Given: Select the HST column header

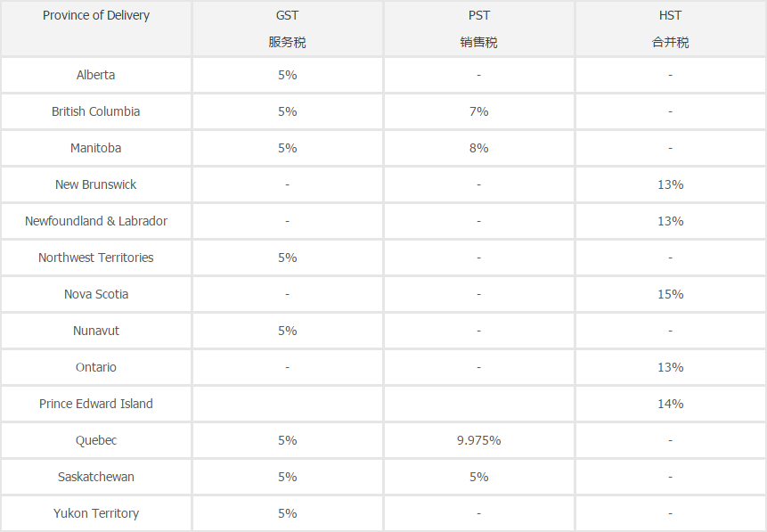Looking at the screenshot, I should [670, 29].
